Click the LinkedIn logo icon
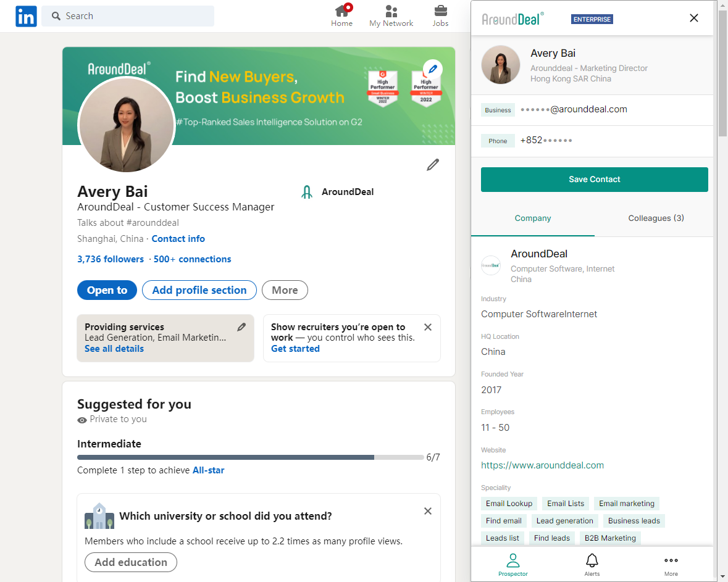The image size is (728, 582). pyautogui.click(x=26, y=16)
